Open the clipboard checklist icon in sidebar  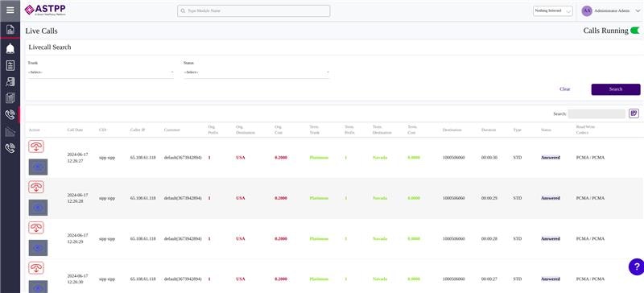(x=10, y=65)
